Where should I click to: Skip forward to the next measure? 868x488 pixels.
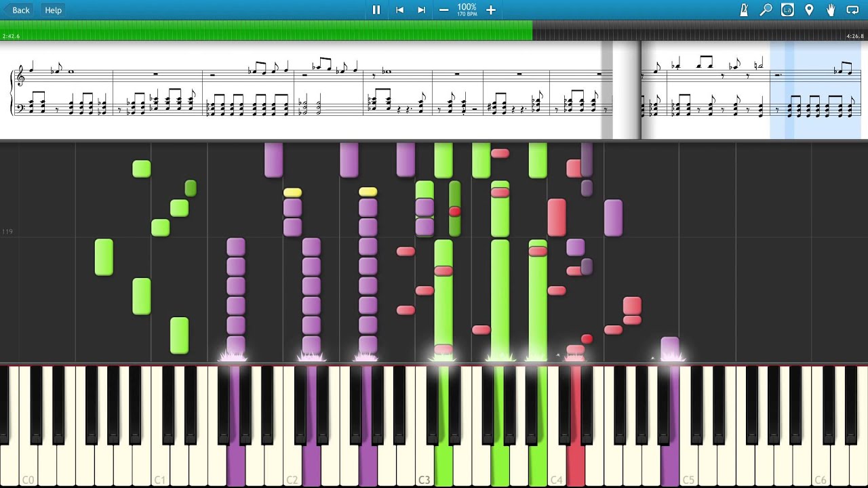pyautogui.click(x=421, y=10)
